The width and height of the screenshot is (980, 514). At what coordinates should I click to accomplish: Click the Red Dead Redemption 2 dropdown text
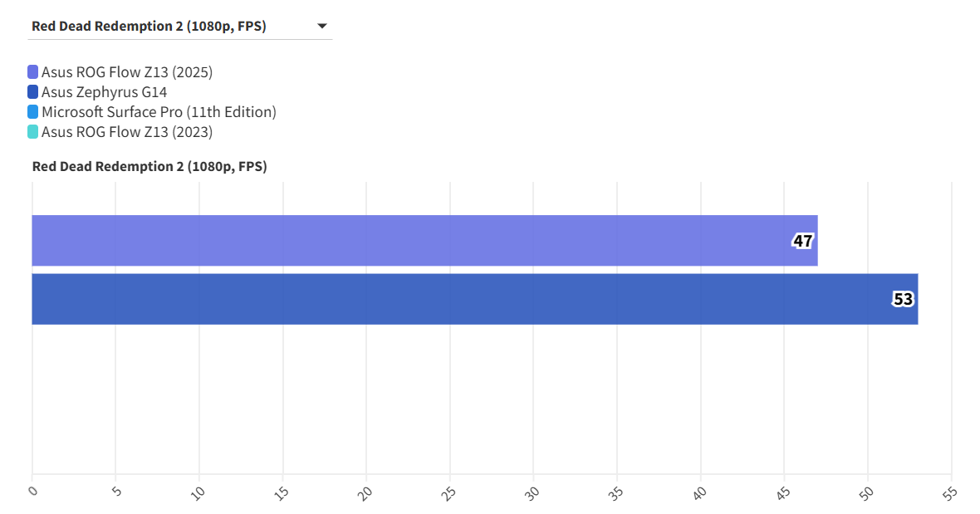[149, 26]
